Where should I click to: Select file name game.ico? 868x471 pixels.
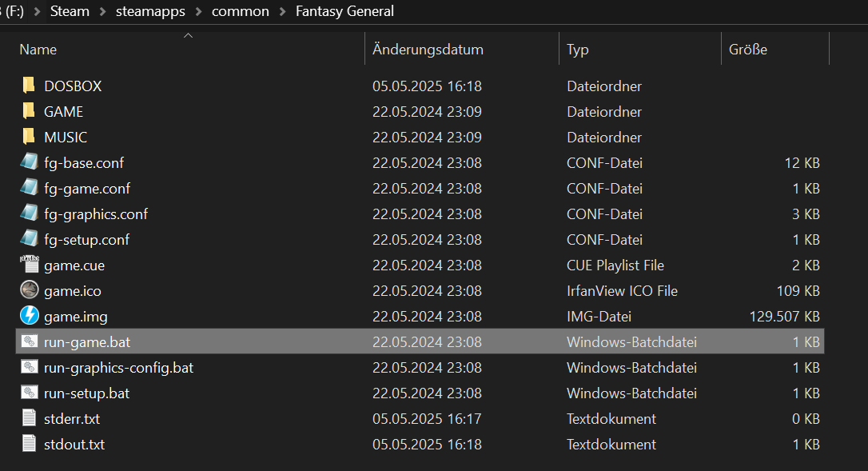73,291
